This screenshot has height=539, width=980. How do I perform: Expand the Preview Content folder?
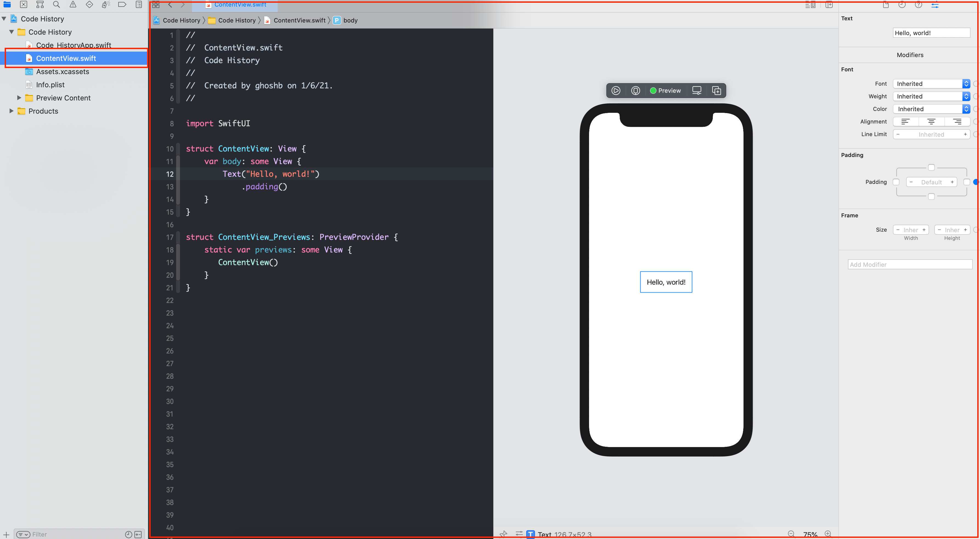tap(19, 98)
